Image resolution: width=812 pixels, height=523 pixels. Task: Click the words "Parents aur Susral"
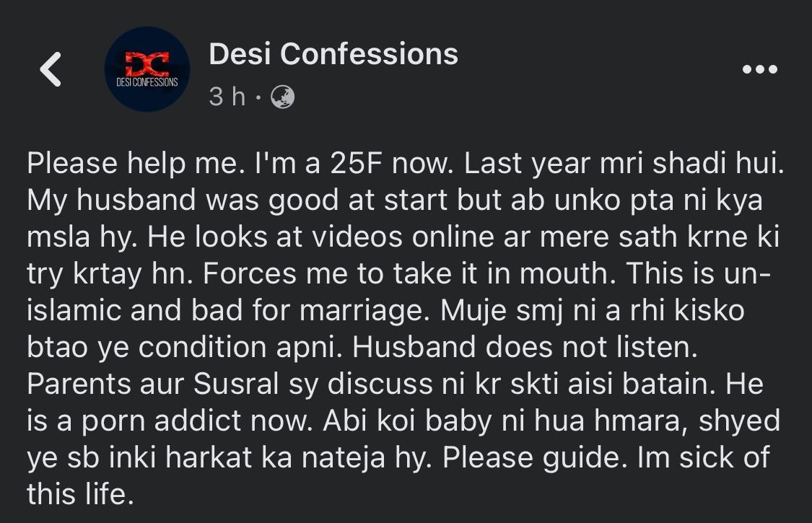pos(126,384)
